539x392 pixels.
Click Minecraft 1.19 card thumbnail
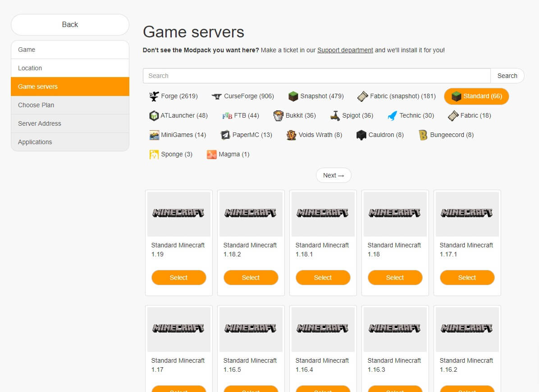(179, 214)
